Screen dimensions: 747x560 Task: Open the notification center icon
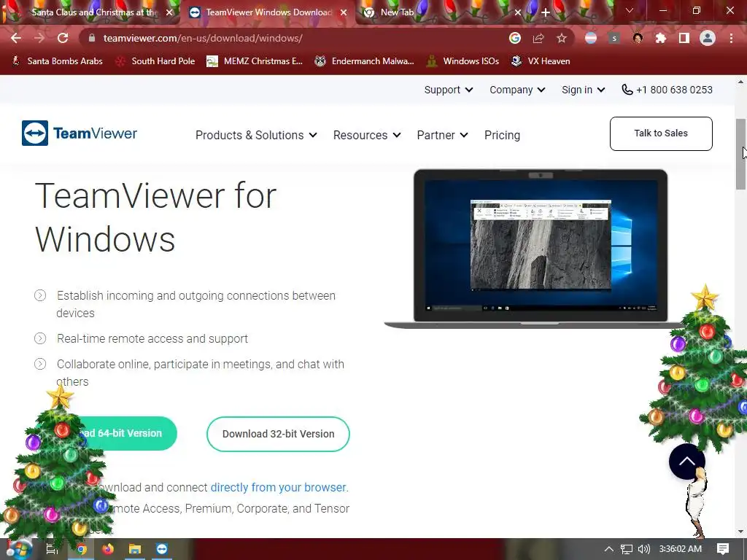(x=723, y=549)
